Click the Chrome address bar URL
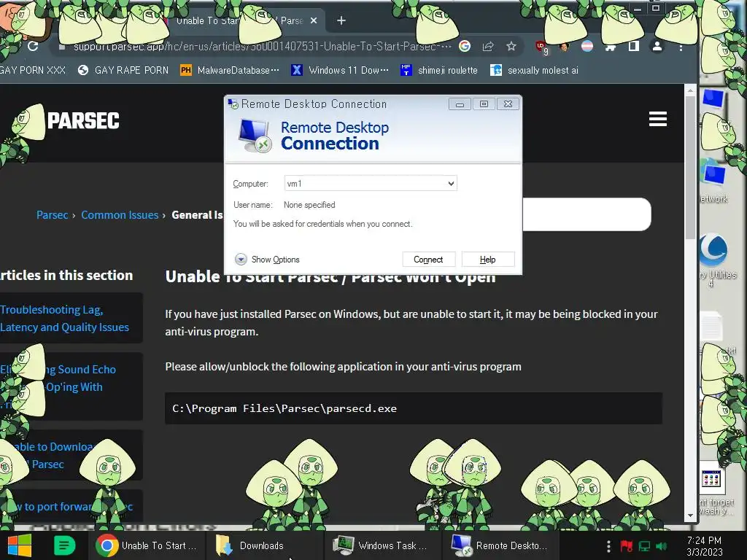Viewport: 747px width, 560px height. click(262, 46)
